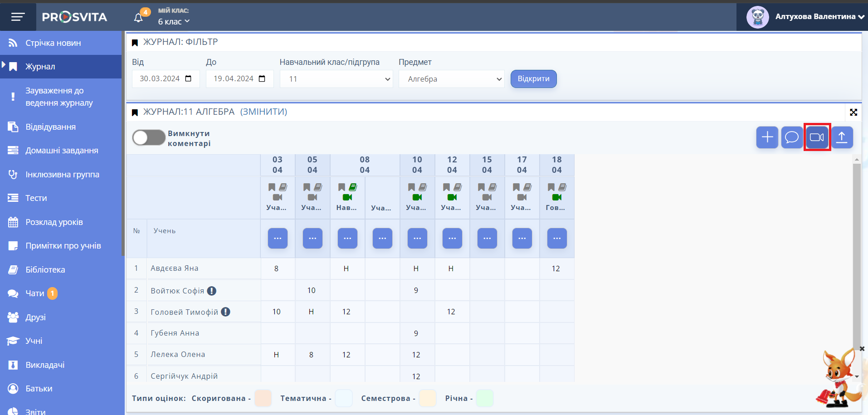The width and height of the screenshot is (868, 415).
Task: Open Домашні завдання in the sidebar
Action: (x=62, y=151)
